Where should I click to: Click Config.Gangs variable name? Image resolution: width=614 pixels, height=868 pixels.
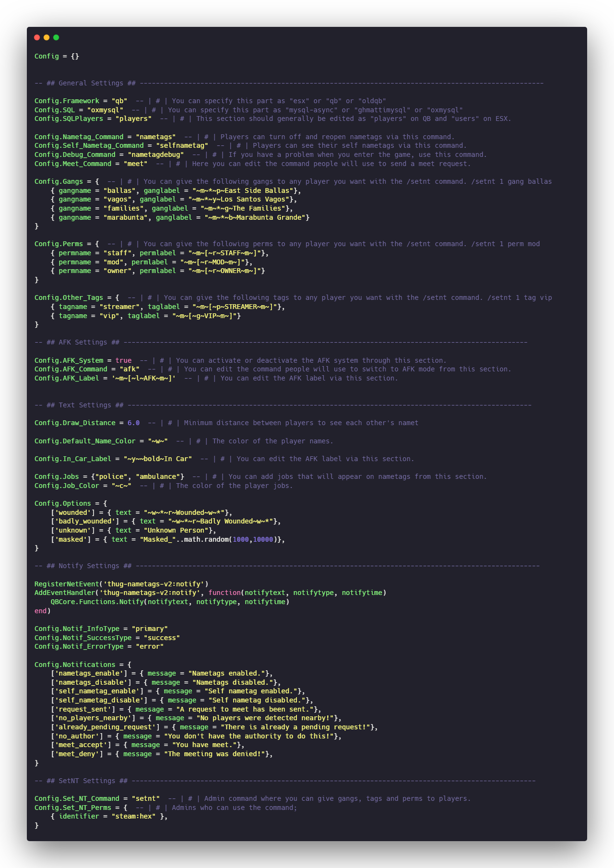[59, 181]
